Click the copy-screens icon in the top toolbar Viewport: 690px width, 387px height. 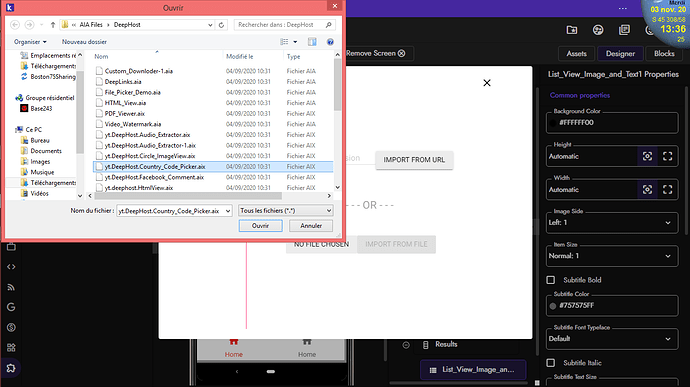[624, 30]
